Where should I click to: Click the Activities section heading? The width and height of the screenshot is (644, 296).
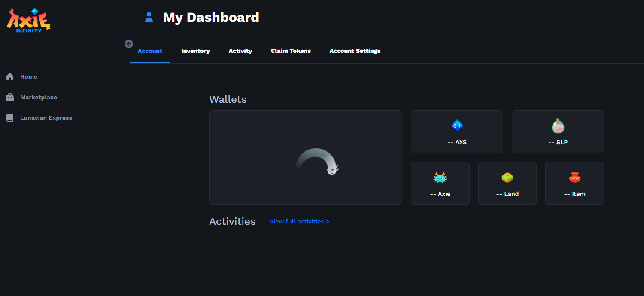click(x=232, y=221)
